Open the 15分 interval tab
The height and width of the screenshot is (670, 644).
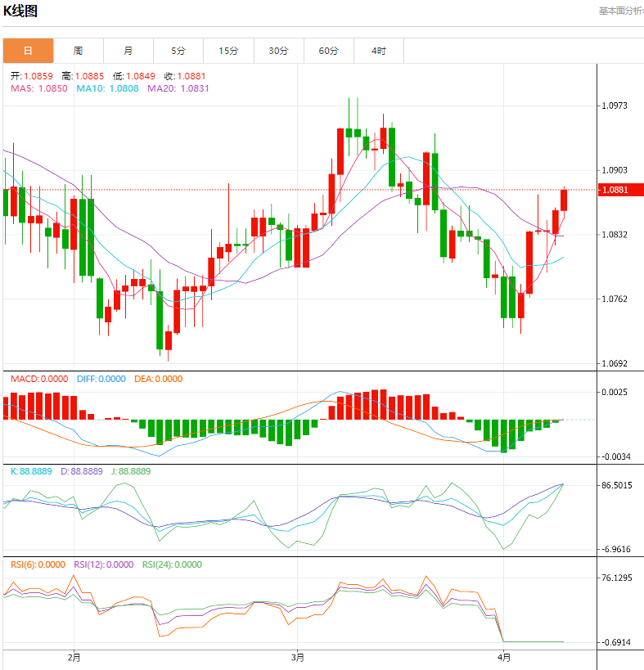tap(228, 51)
